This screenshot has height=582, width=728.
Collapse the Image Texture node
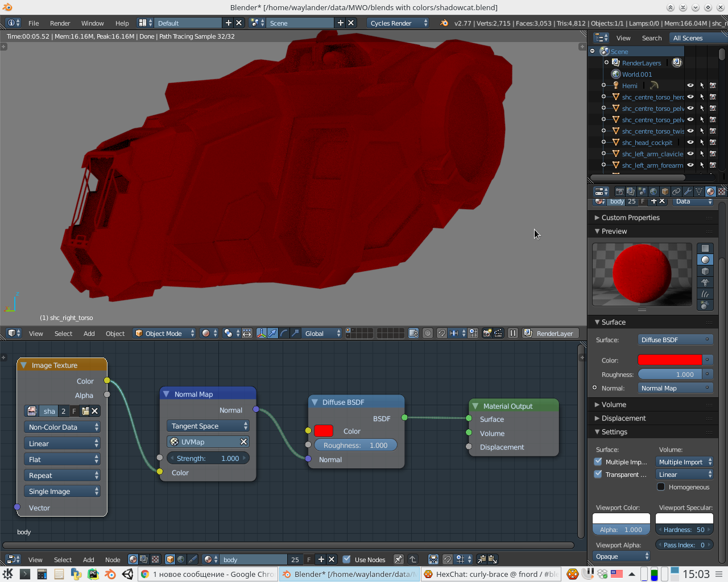[x=23, y=365]
